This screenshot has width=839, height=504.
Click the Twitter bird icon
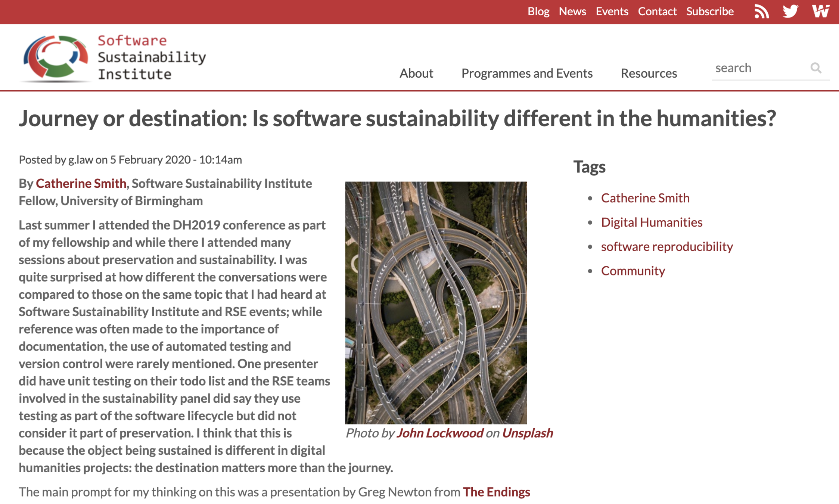pyautogui.click(x=790, y=12)
